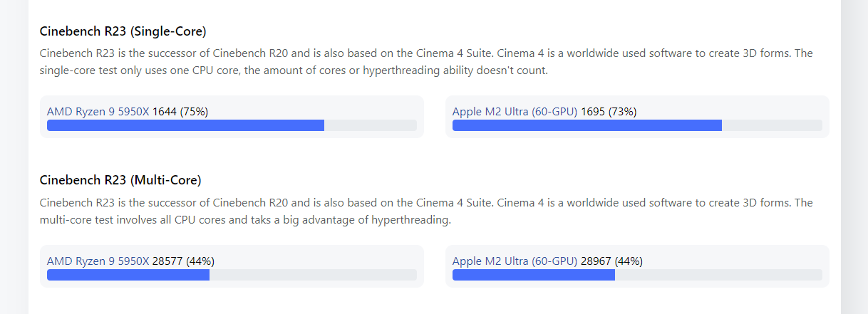This screenshot has height=314, width=868.
Task: Click the 28577 (44%) score text
Action: [183, 261]
